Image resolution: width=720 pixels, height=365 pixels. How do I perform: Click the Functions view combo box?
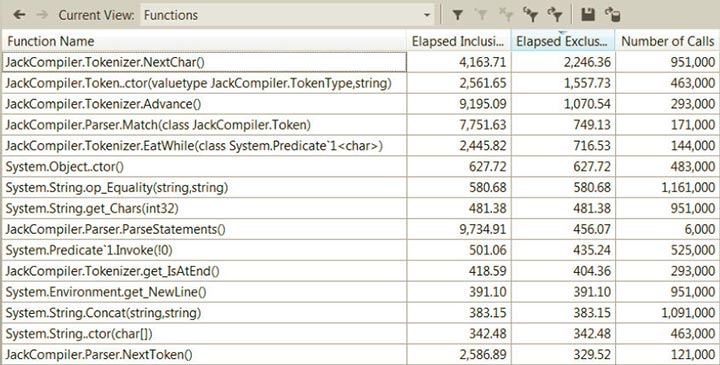pos(287,15)
